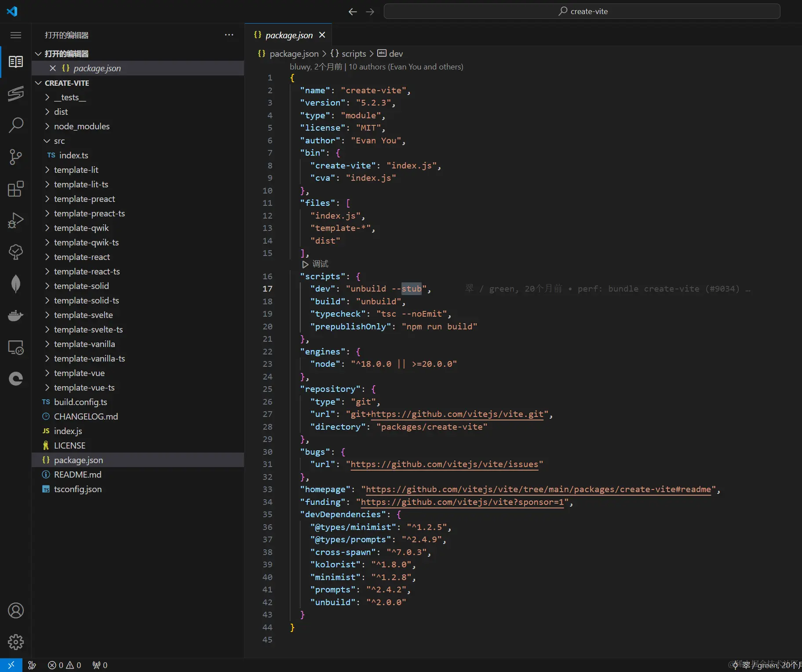Close the package.json editor tab
Viewport: 802px width, 672px height.
pyautogui.click(x=322, y=35)
